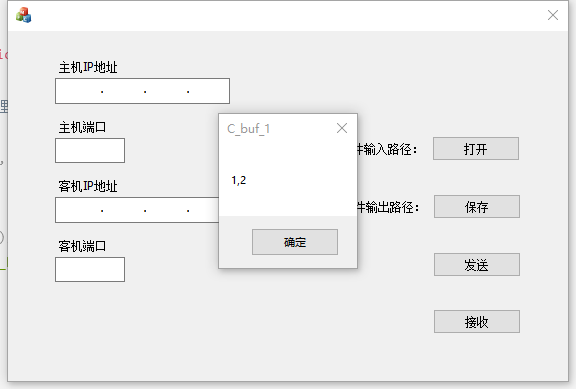Focus first octet of 客机IP地址 field
The image size is (576, 389).
point(79,210)
